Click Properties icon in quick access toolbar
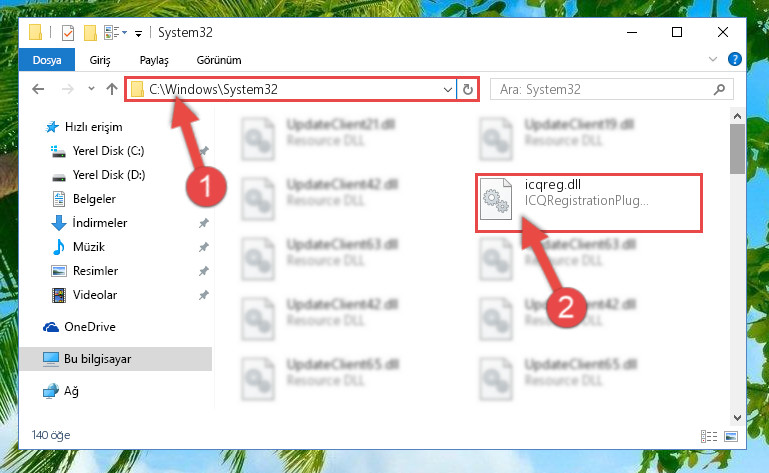 [x=68, y=33]
